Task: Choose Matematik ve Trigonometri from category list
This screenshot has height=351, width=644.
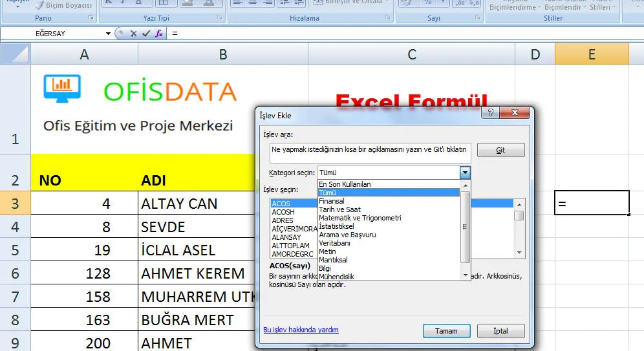Action: point(360,218)
